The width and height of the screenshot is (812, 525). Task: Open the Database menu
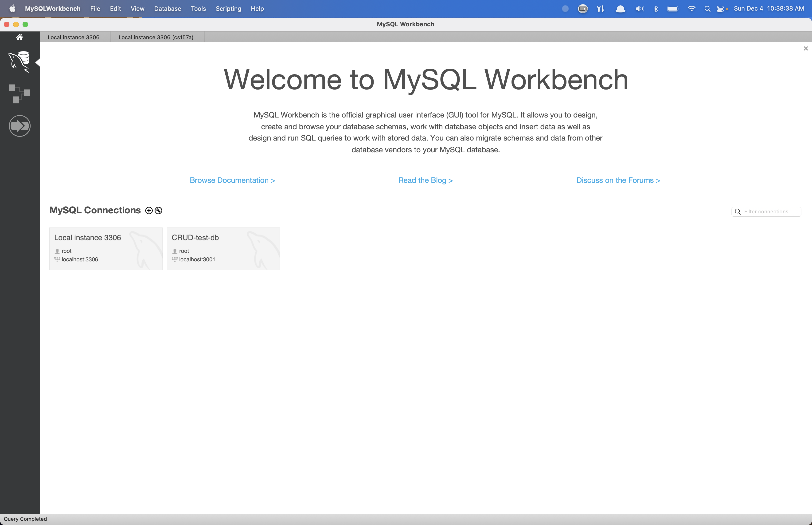pos(167,8)
